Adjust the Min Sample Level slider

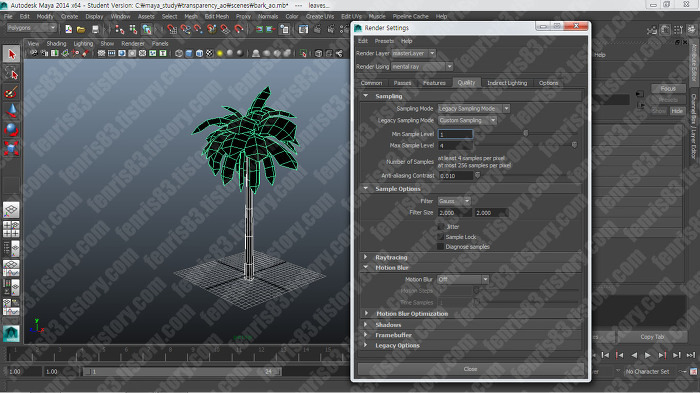click(x=525, y=134)
